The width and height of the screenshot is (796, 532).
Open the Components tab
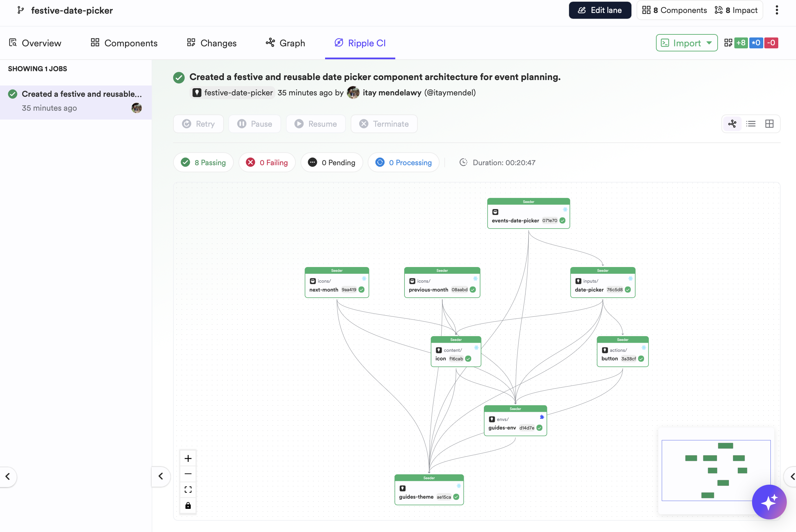click(124, 43)
